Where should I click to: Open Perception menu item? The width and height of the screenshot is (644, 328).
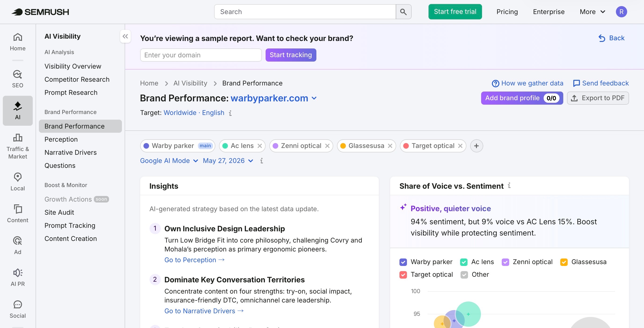click(x=61, y=139)
